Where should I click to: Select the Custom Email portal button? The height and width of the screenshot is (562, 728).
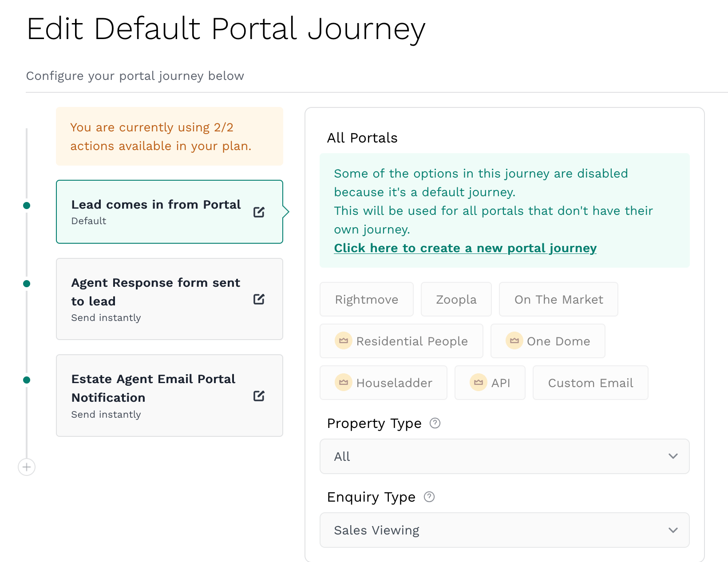(590, 383)
